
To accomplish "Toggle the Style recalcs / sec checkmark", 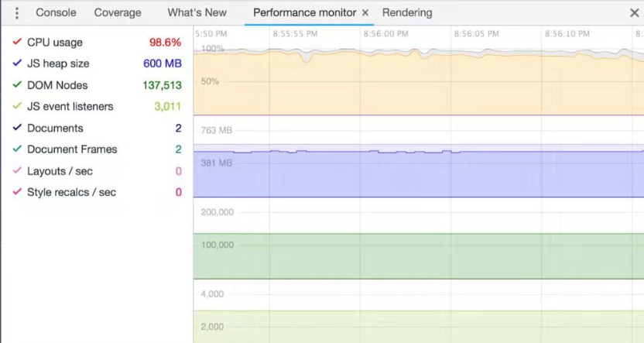I will [17, 192].
